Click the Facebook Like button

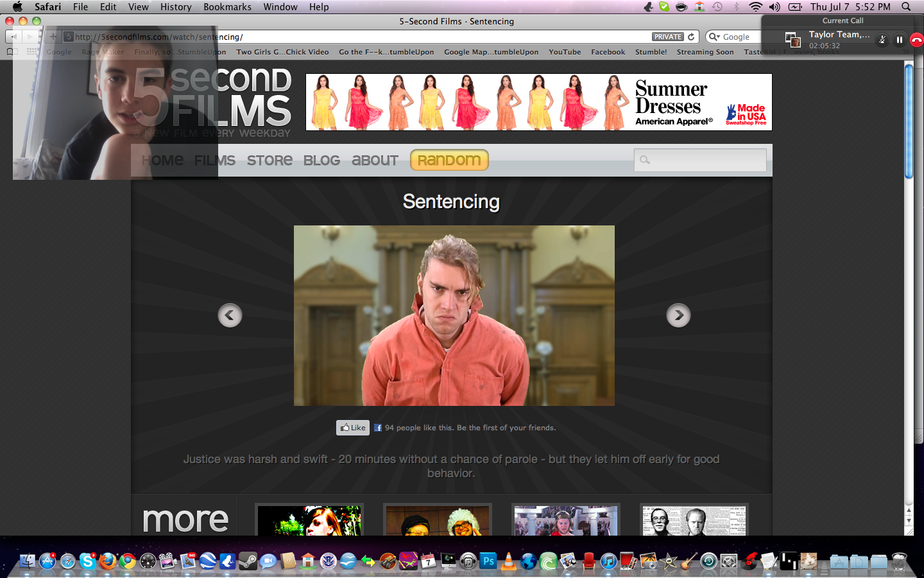[353, 428]
